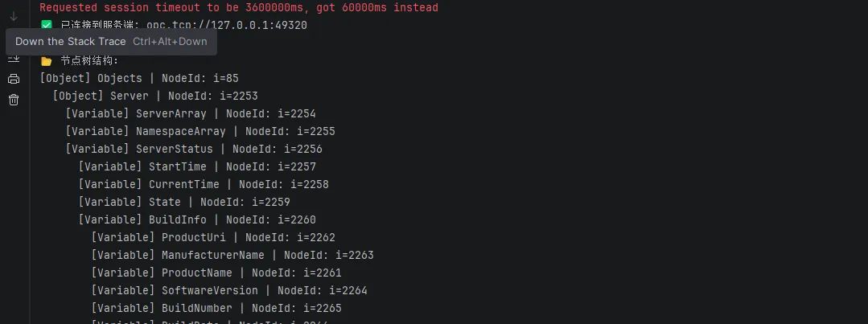This screenshot has width=868, height=324.
Task: Clear console with the trash icon
Action: 14,100
